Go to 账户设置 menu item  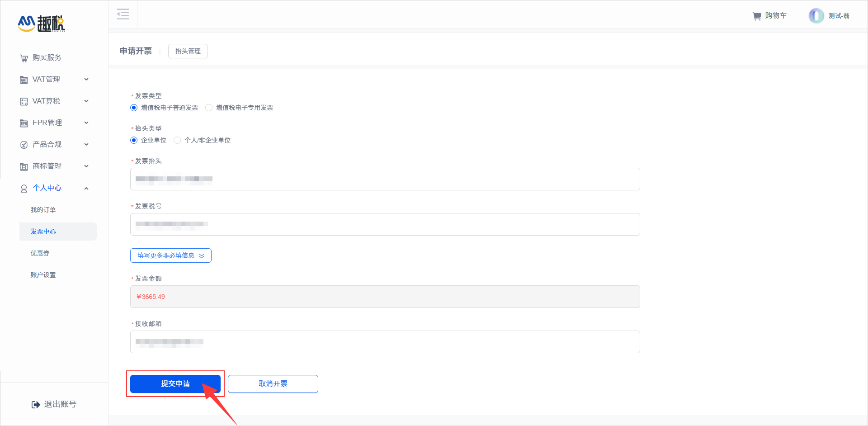click(x=43, y=275)
